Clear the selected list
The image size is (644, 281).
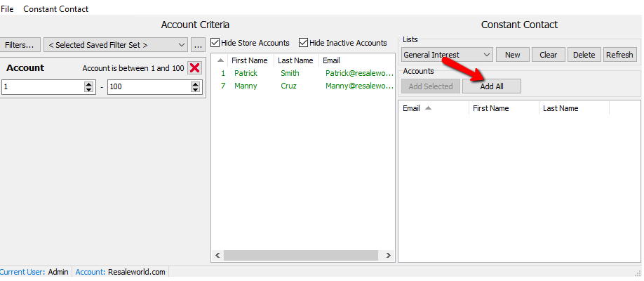tap(549, 55)
